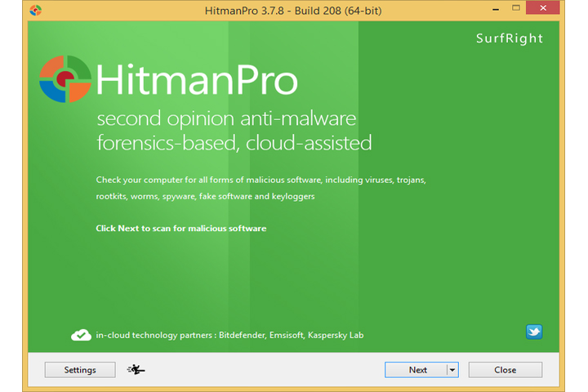Click the 'forensics-based, cloud-assisted' tagline
588x392 pixels.
[234, 143]
